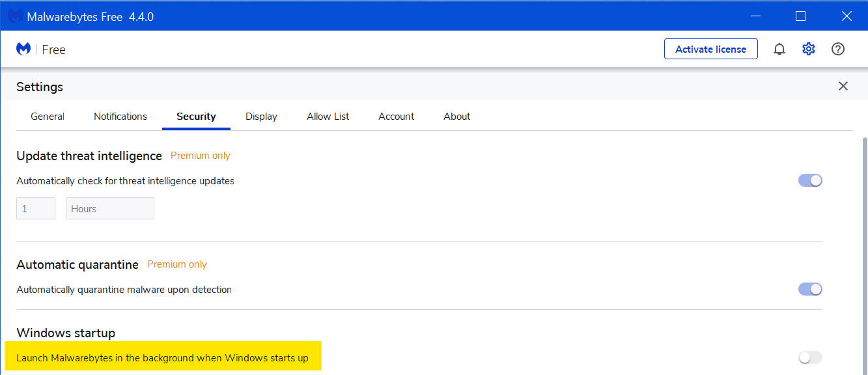
Task: Click Automatically check for threat intelligence updates text
Action: coord(125,181)
